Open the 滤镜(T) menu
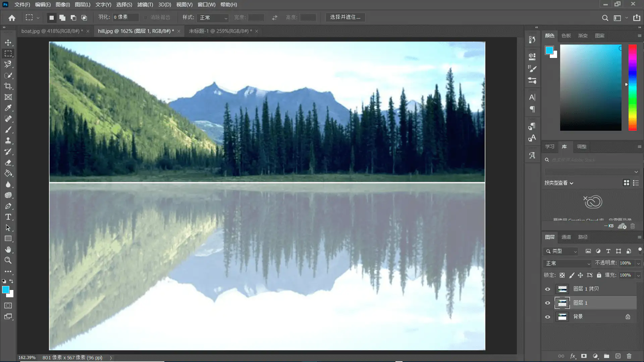Viewport: 644px width, 362px height. (145, 5)
